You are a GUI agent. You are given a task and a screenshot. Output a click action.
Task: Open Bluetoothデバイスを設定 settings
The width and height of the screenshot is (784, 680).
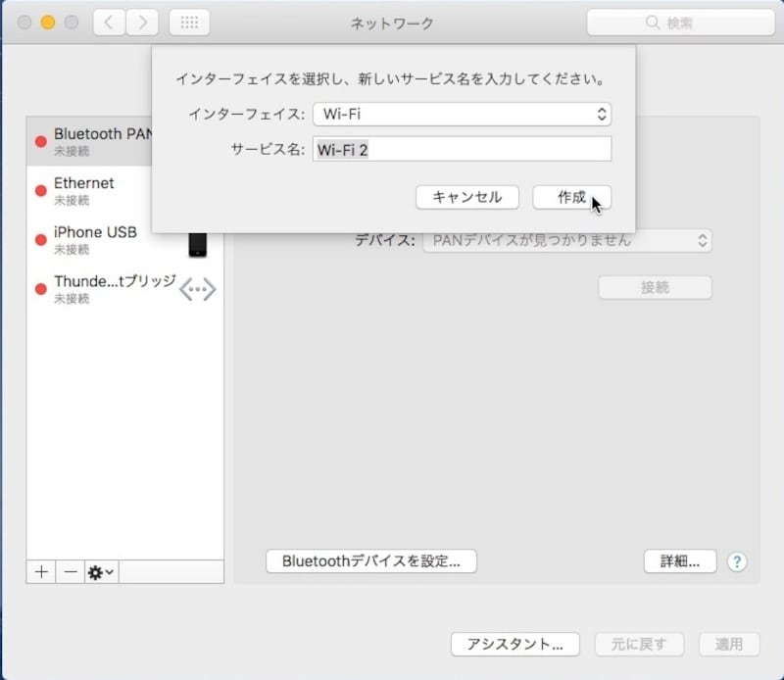(370, 561)
